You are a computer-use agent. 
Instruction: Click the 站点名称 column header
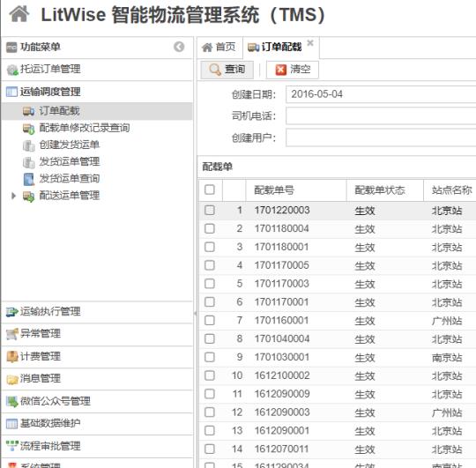point(450,190)
